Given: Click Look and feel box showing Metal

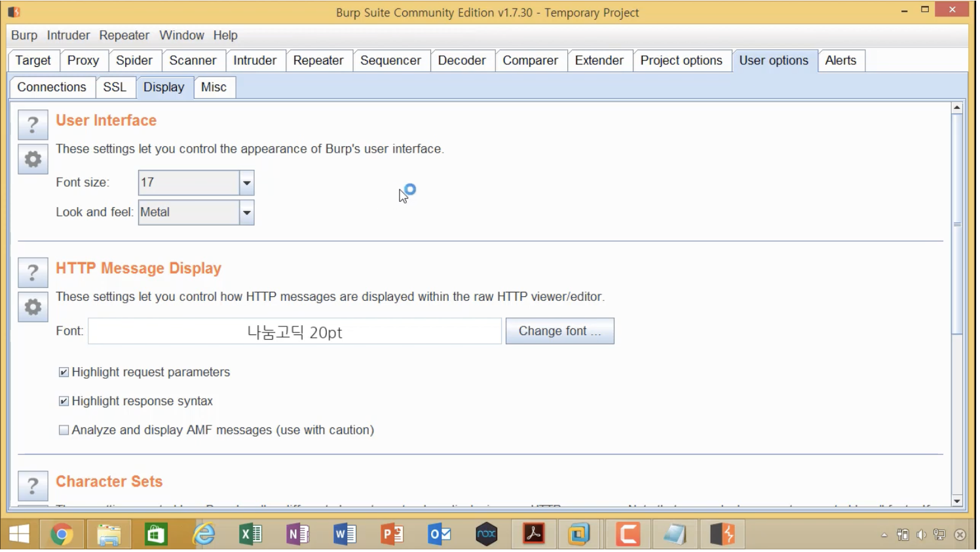Looking at the screenshot, I should [189, 212].
